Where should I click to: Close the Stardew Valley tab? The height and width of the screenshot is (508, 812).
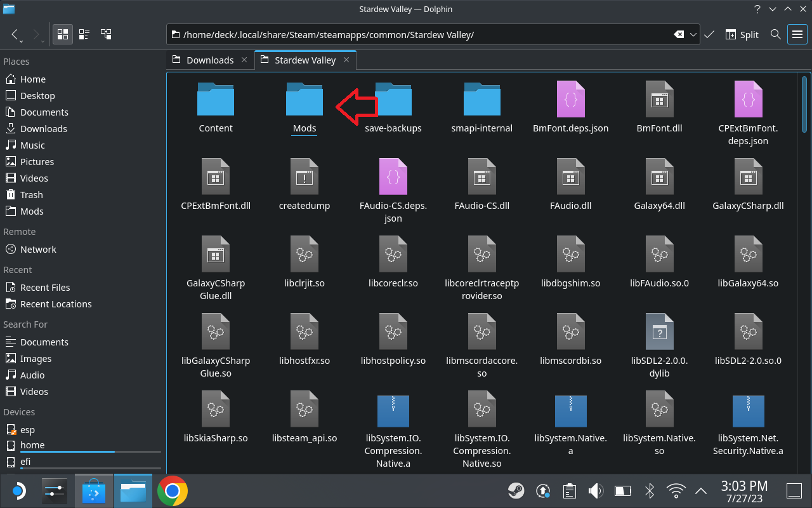[x=346, y=60]
